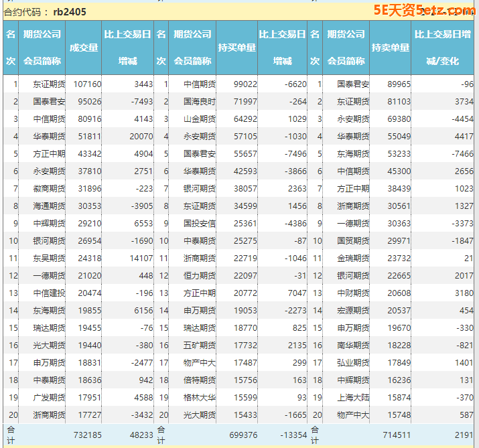Viewport: 479px width, 448px height.
Task: Click the 国海良时 company cell
Action: (x=200, y=101)
